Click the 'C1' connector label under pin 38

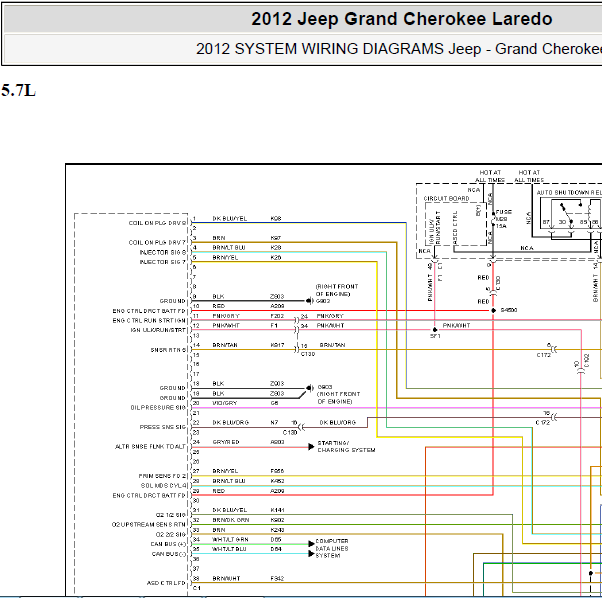point(197,588)
